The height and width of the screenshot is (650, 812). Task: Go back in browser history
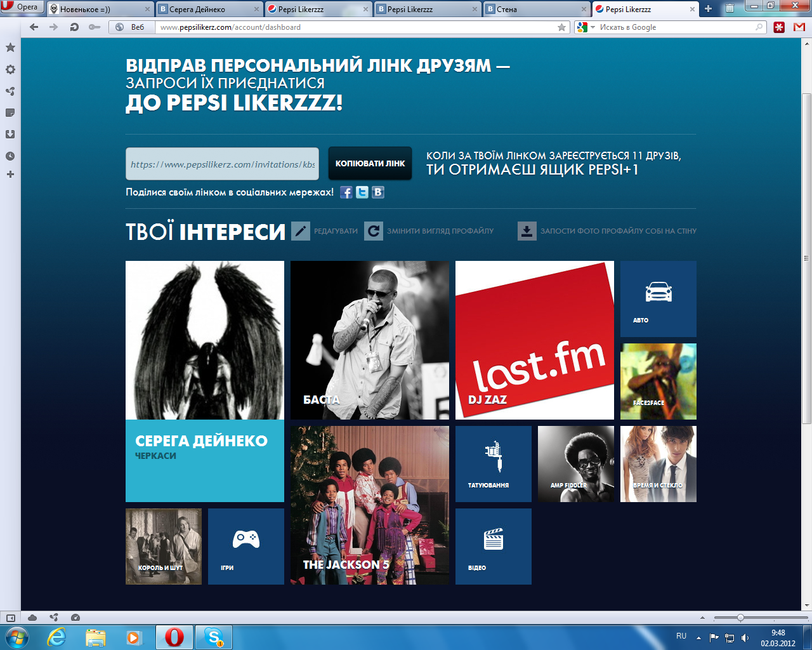click(34, 27)
